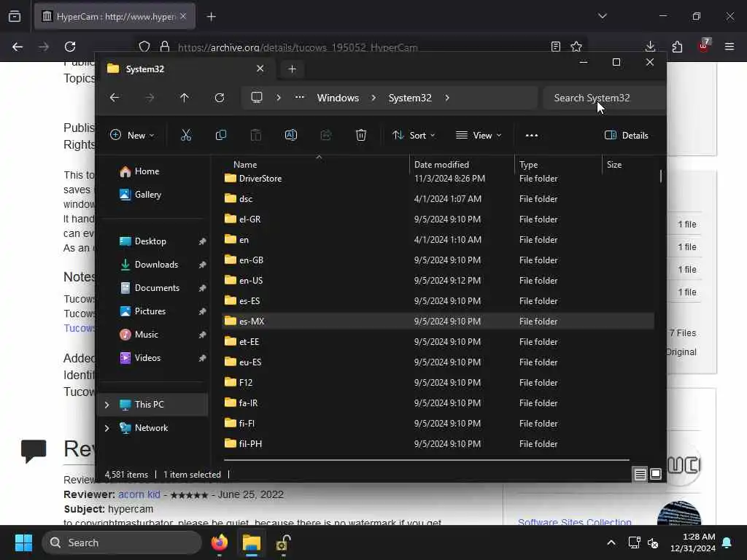Go back in Firefox browser
Image resolution: width=747 pixels, height=560 pixels.
pyautogui.click(x=18, y=47)
